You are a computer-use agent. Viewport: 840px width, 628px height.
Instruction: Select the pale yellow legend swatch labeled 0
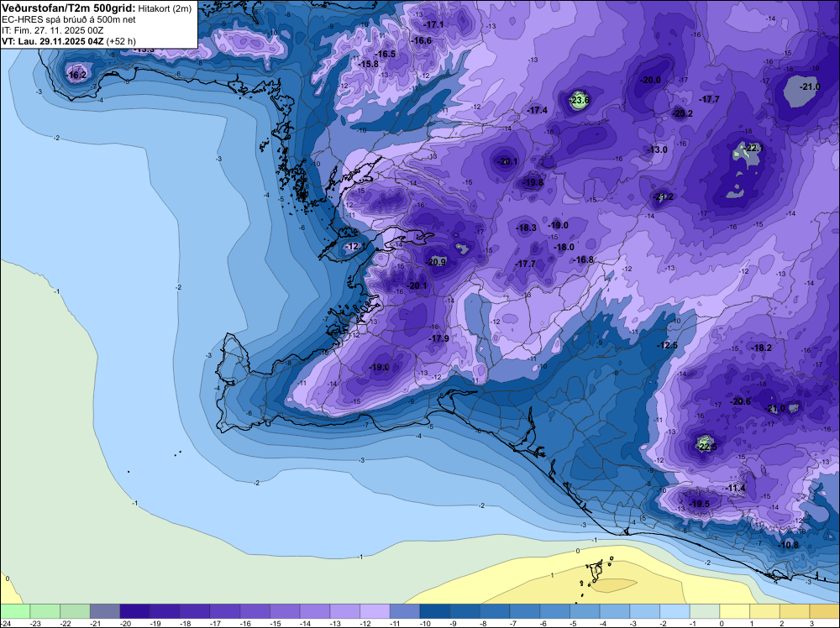735,611
